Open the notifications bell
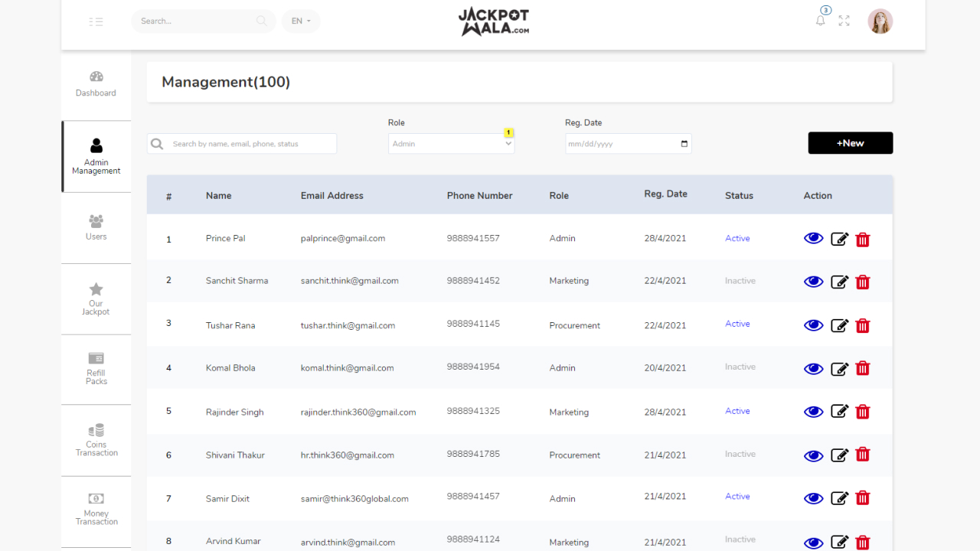This screenshot has height=551, width=980. click(x=820, y=21)
